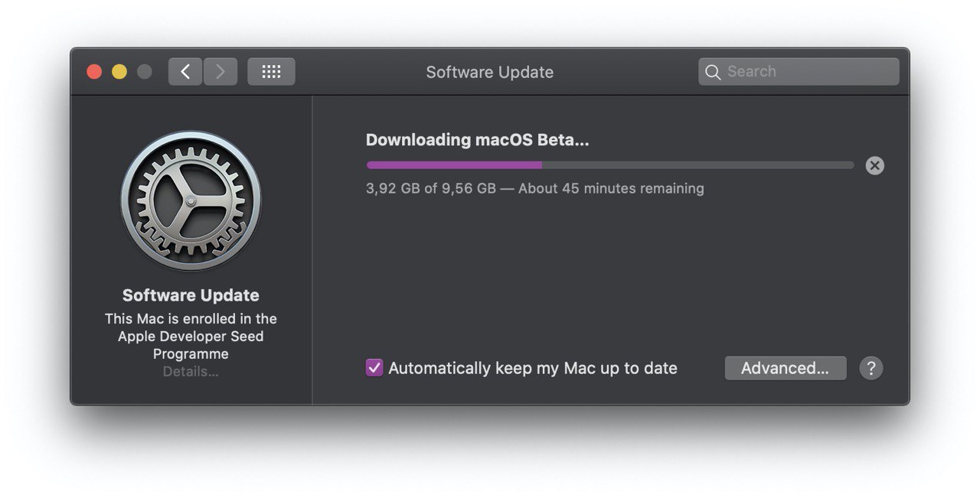The width and height of the screenshot is (980, 498).
Task: Click the large Software Update gear icon
Action: pyautogui.click(x=191, y=200)
